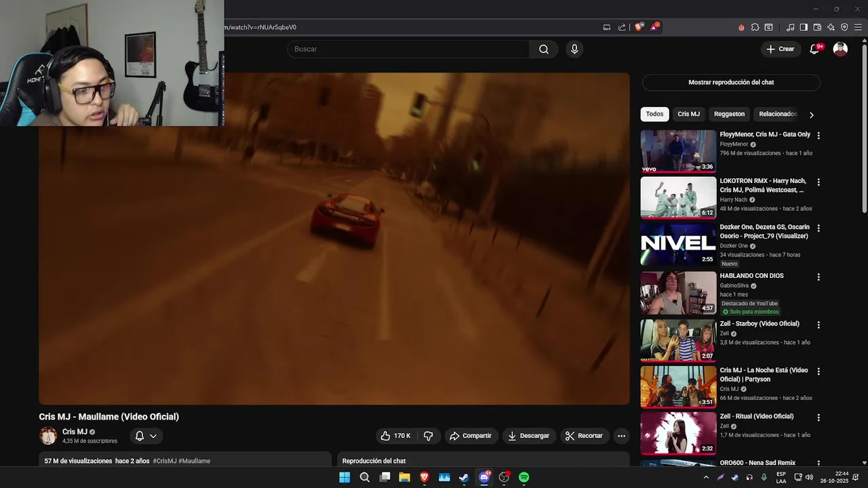Click the Brave Rewards triangle icon
Screen dimensions: 868x488
point(654,27)
